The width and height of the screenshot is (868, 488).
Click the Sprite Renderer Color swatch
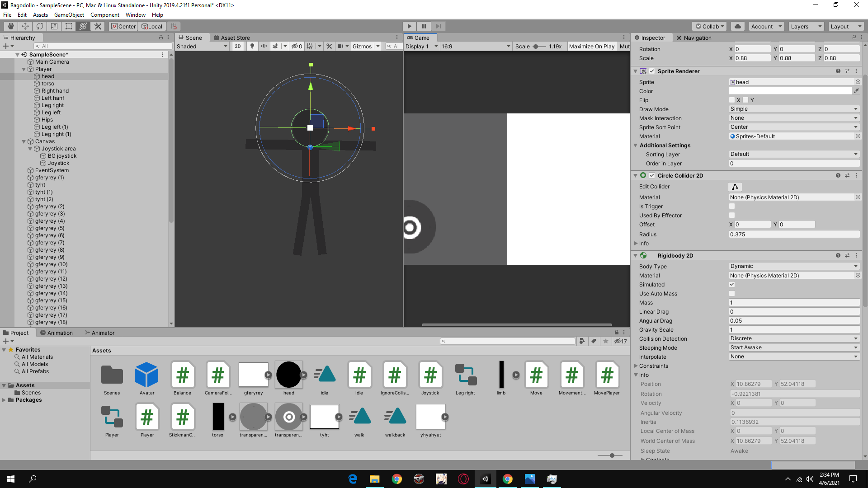[x=790, y=91]
